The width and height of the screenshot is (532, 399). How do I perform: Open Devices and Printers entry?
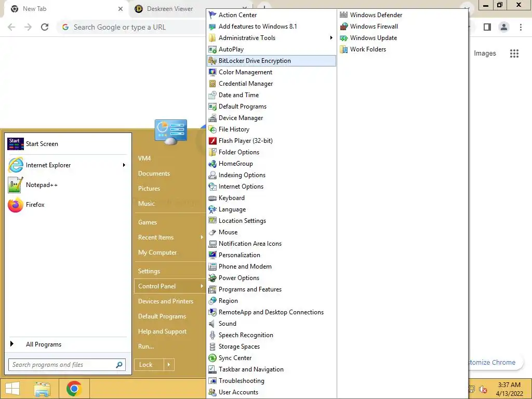click(x=166, y=301)
